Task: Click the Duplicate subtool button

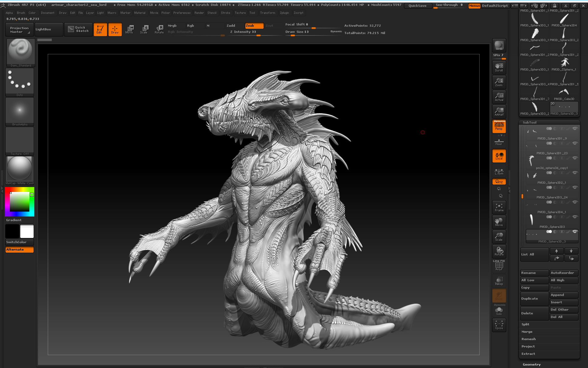Action: [534, 298]
